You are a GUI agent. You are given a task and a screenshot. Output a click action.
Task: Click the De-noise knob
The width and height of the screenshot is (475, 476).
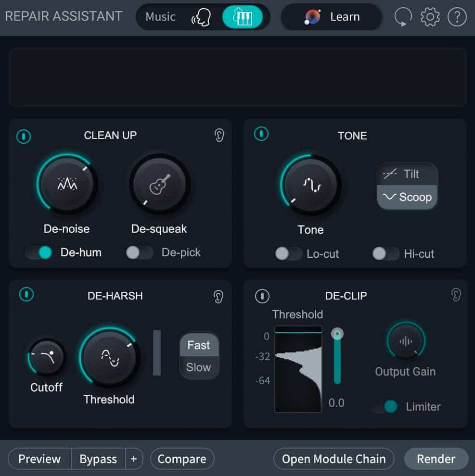67,184
